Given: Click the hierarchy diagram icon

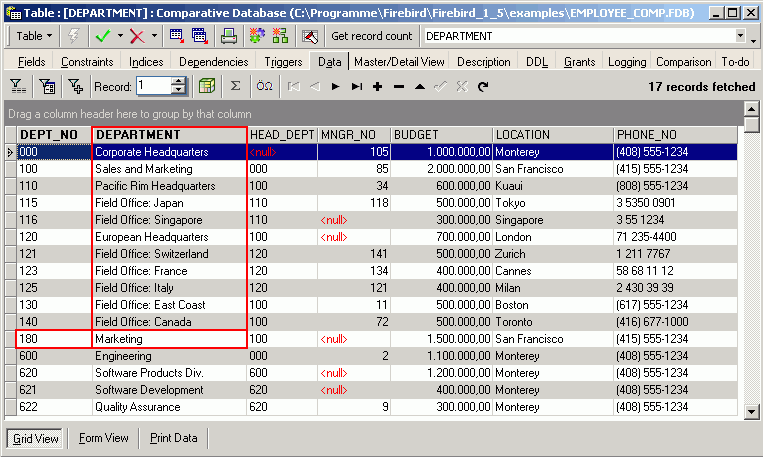Looking at the screenshot, I should 280,36.
